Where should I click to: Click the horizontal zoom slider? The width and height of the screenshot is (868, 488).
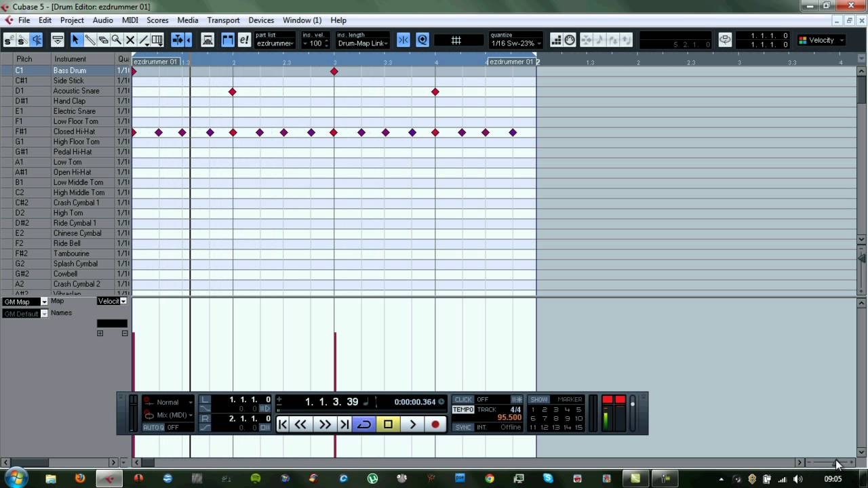(831, 463)
